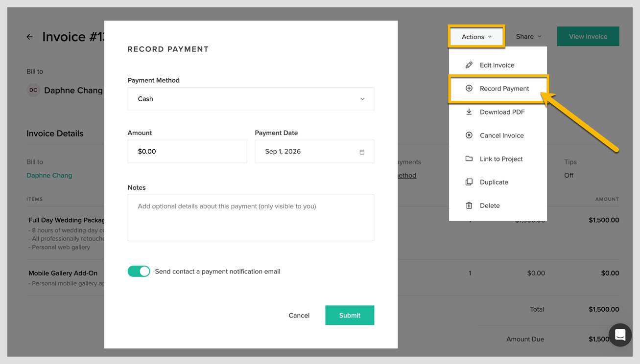Click into the Amount field
640x364 pixels.
pos(187,152)
